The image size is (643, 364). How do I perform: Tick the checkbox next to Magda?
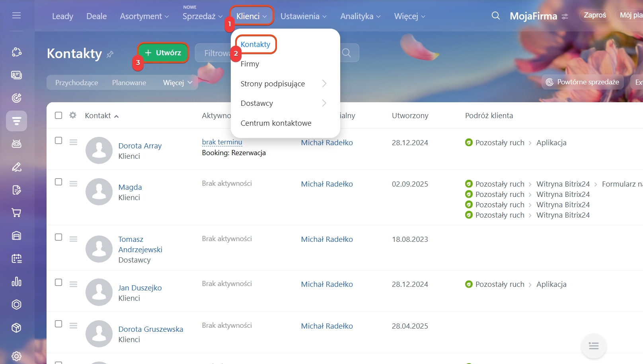[58, 182]
